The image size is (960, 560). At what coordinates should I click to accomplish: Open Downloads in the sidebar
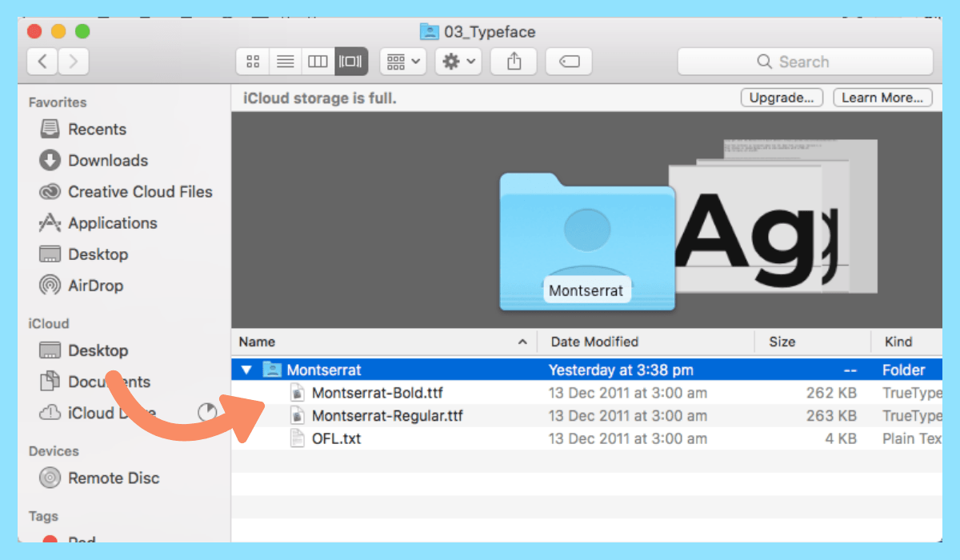(x=94, y=160)
